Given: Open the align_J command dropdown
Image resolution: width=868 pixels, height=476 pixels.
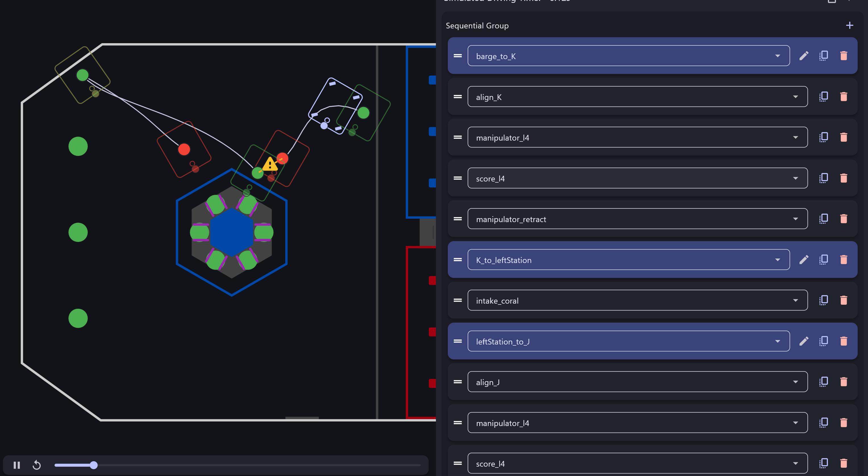Looking at the screenshot, I should pos(638,382).
